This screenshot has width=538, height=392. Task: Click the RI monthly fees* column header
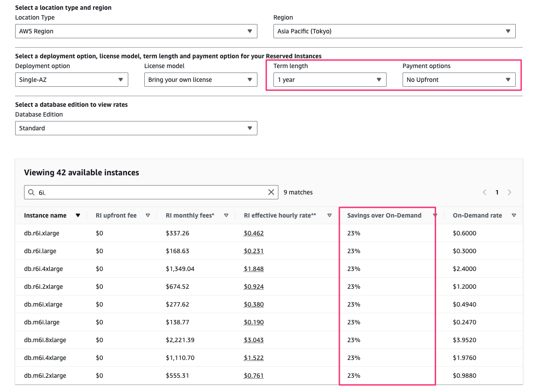(x=190, y=215)
